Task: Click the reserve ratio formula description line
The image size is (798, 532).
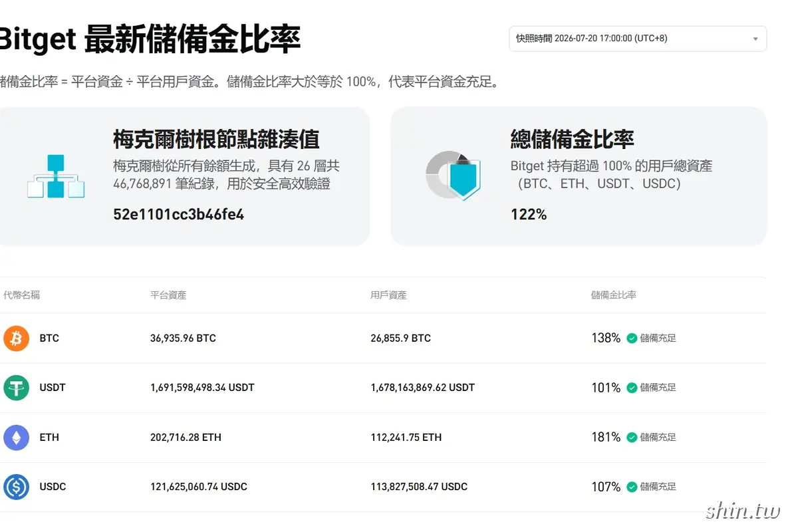Action: (249, 82)
